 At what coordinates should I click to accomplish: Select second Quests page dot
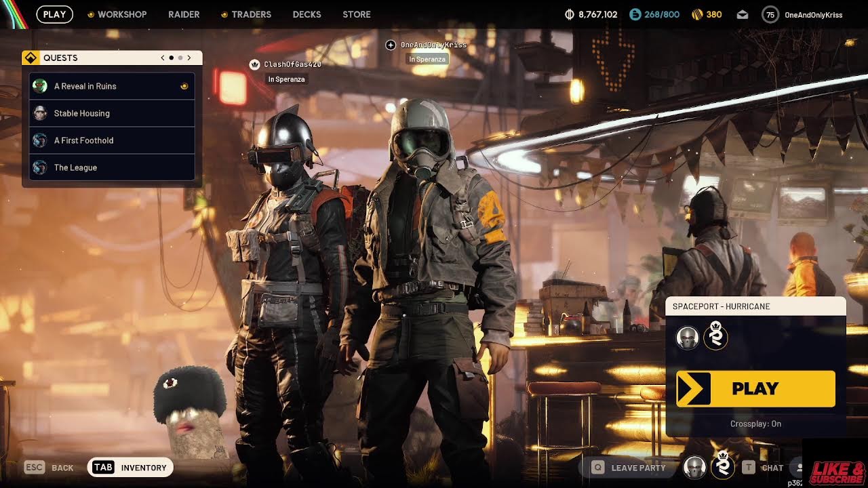[x=180, y=58]
